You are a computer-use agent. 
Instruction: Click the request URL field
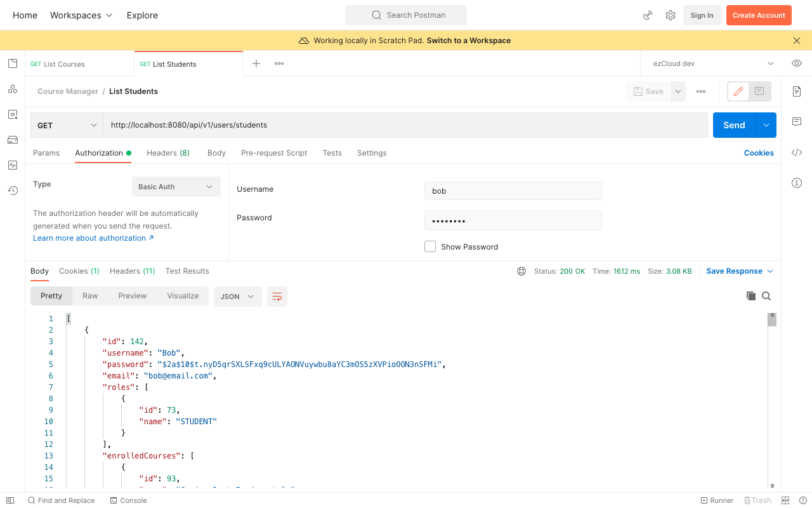406,125
